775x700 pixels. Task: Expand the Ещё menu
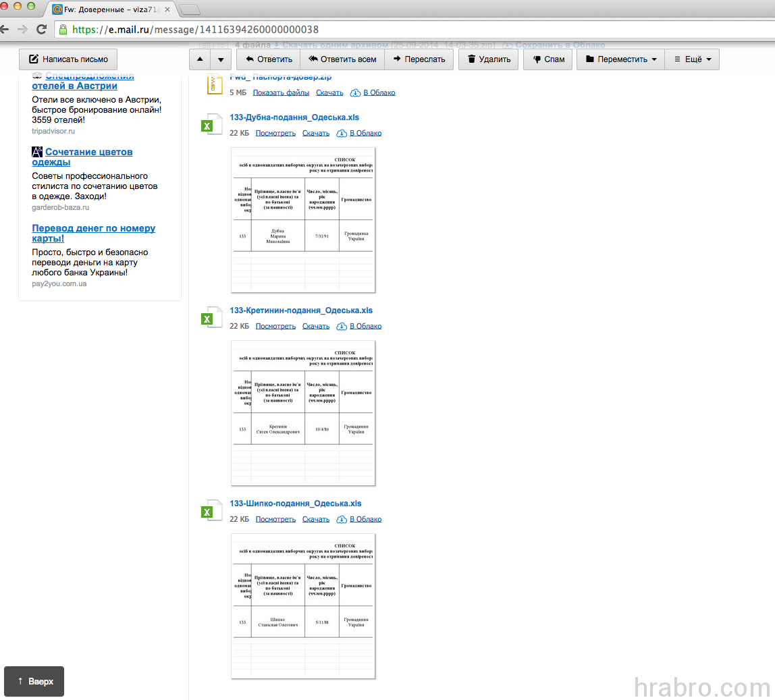[692, 59]
